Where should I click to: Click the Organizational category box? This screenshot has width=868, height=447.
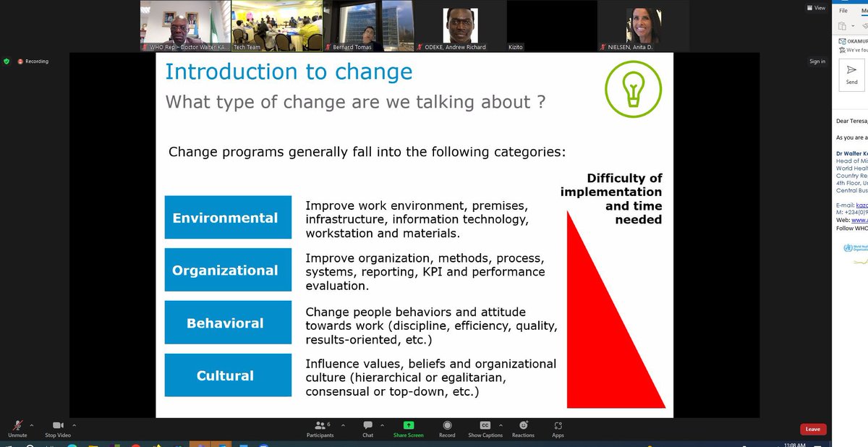[x=228, y=271]
